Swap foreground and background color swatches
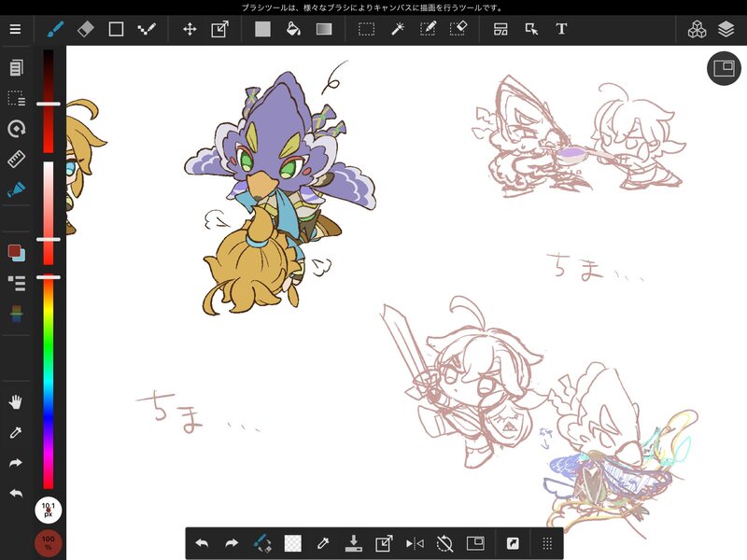 coord(16,252)
